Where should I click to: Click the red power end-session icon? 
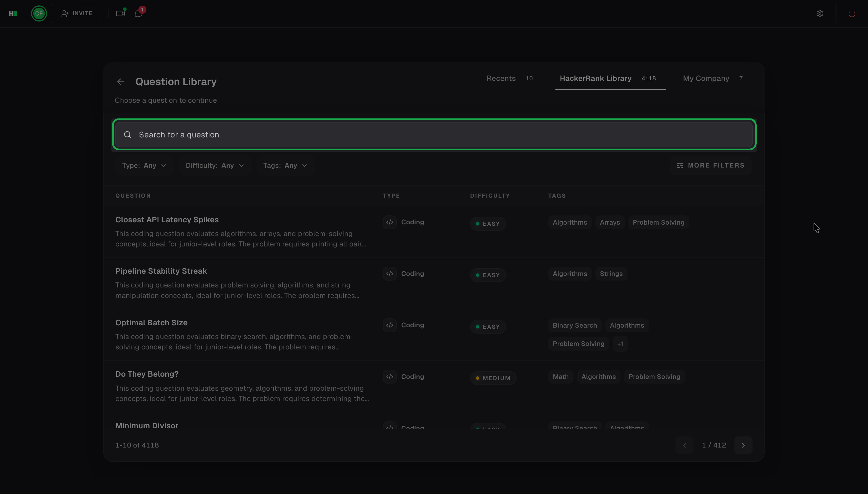click(x=852, y=13)
